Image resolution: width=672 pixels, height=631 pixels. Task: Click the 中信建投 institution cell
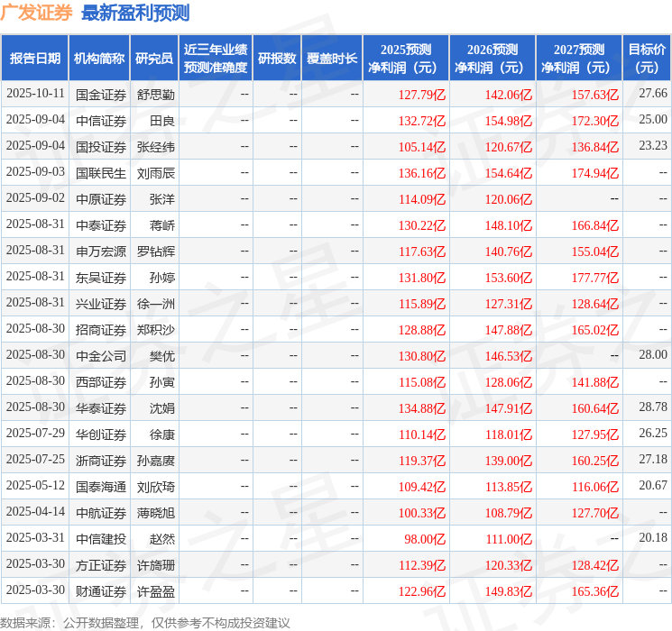101,539
